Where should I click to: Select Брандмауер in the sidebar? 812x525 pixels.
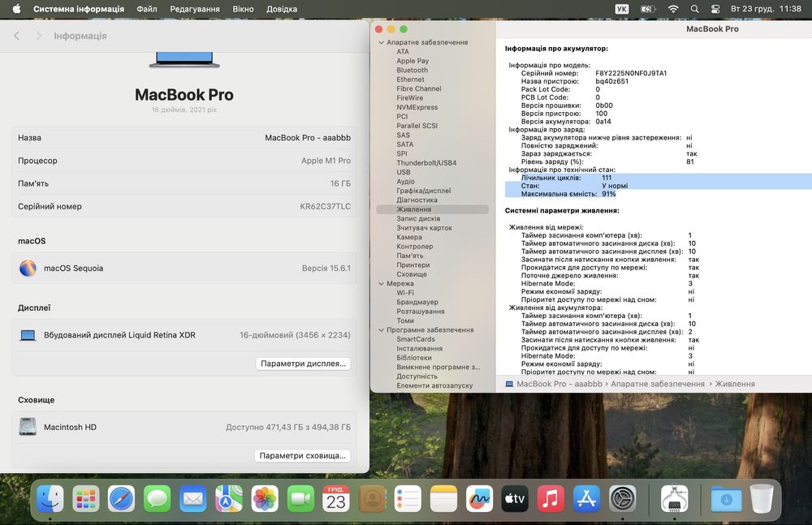pyautogui.click(x=417, y=302)
